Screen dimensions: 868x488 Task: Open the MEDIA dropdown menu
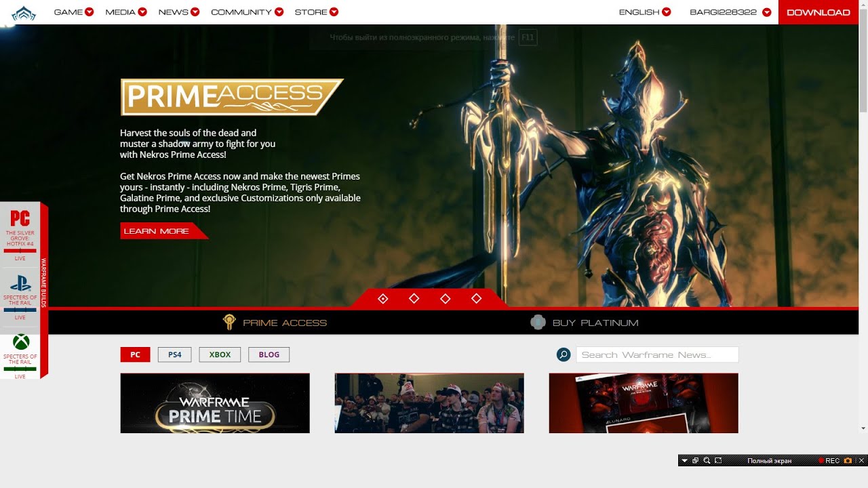(126, 12)
